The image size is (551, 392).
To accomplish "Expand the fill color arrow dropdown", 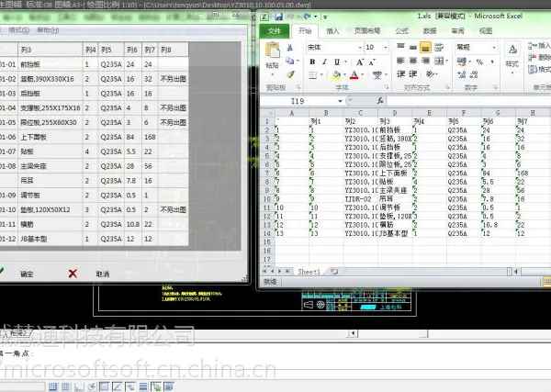I will point(344,74).
